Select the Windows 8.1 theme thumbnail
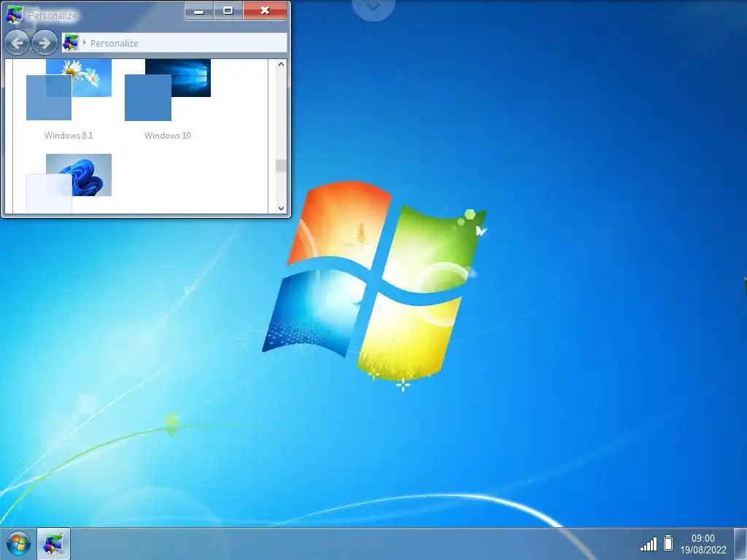This screenshot has height=560, width=747. (69, 90)
